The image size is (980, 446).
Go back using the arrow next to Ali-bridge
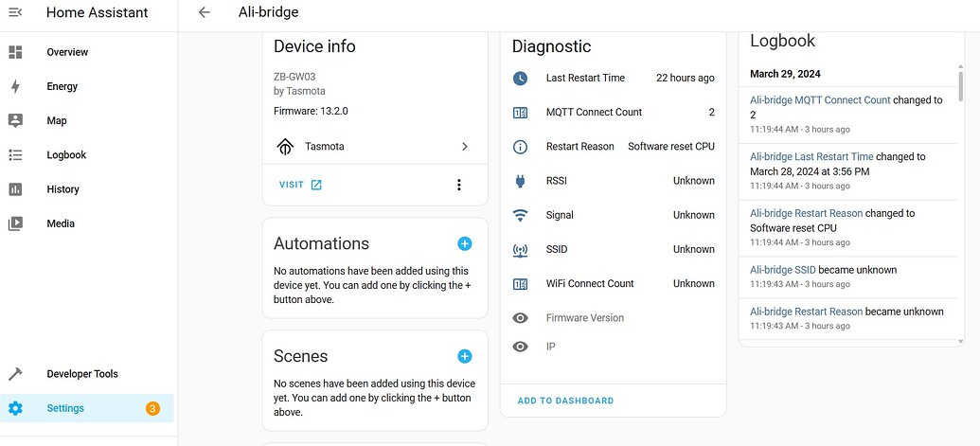[x=204, y=12]
